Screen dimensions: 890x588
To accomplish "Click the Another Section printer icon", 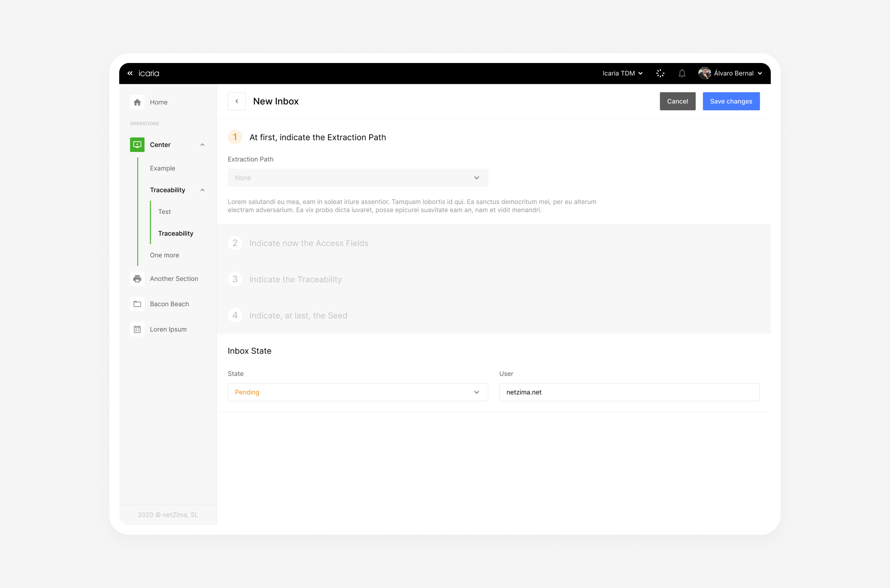I will [x=137, y=279].
